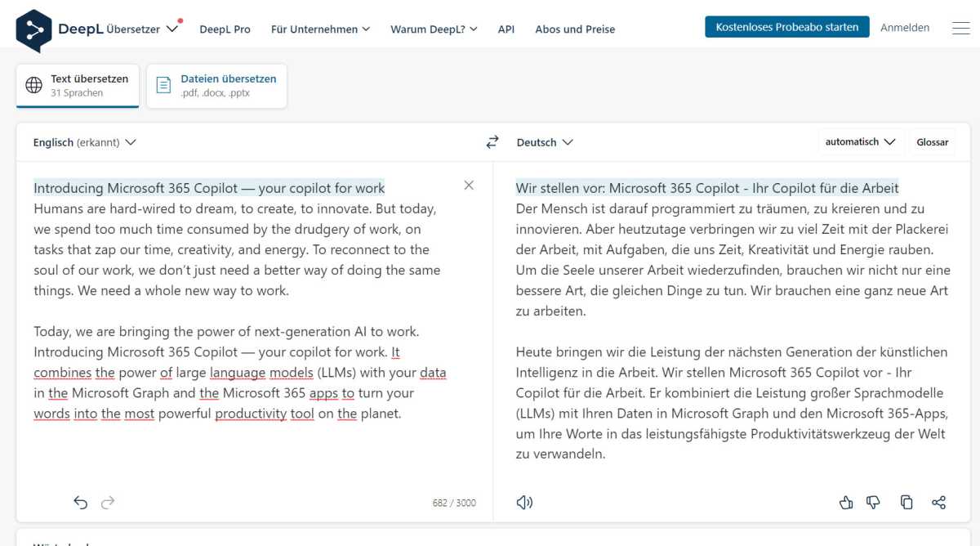Image resolution: width=980 pixels, height=546 pixels.
Task: Click the Anmelden link
Action: point(905,27)
